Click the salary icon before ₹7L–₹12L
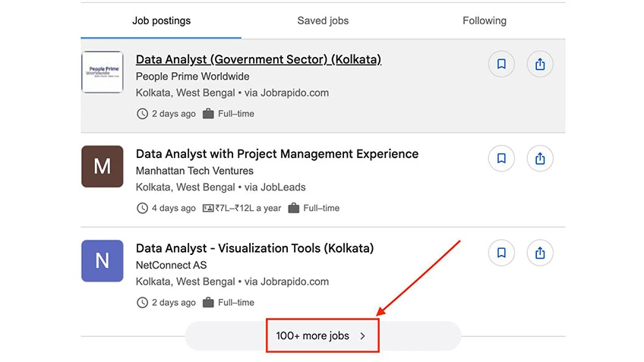 (x=208, y=208)
